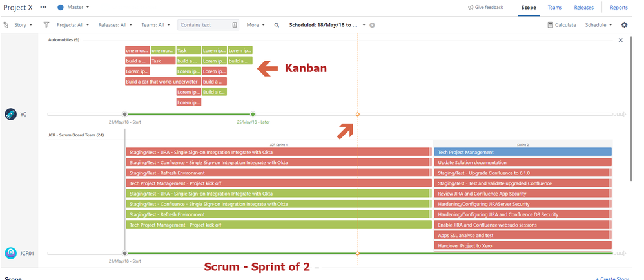Image resolution: width=644 pixels, height=280 pixels.
Task: Close the schedule view with X icon
Action: [621, 40]
